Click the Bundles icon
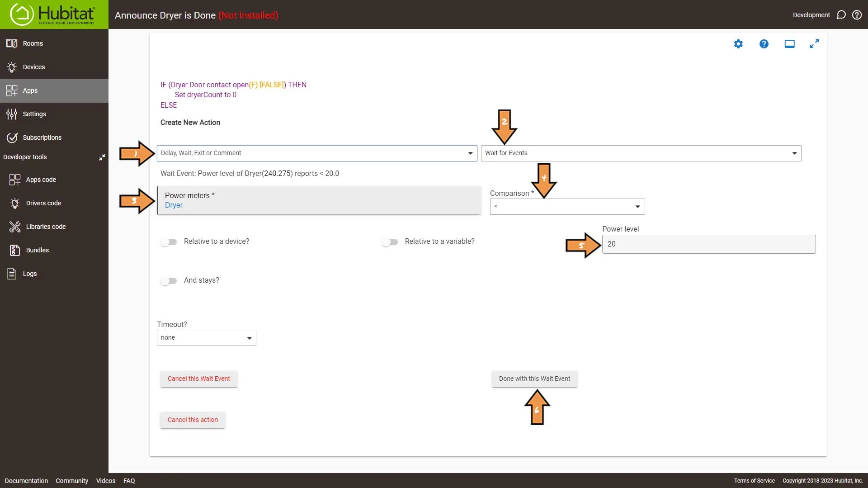This screenshot has width=868, height=488. pos(15,250)
